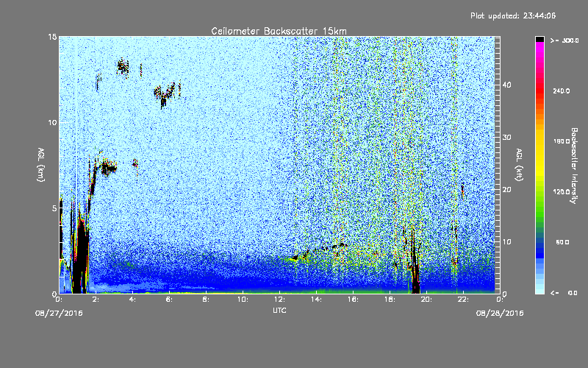The image size is (588, 368).
Task: Click the "AGL (km)" left axis label
Action: coord(41,164)
